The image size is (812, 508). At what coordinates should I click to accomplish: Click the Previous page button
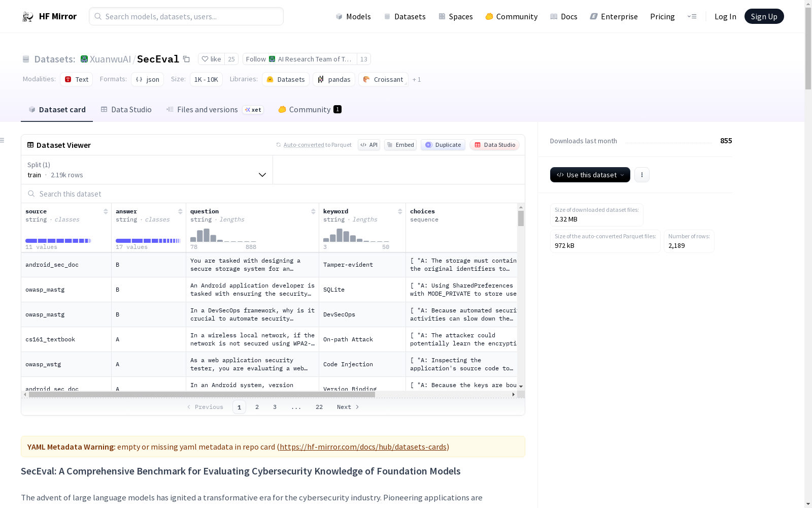coord(205,407)
